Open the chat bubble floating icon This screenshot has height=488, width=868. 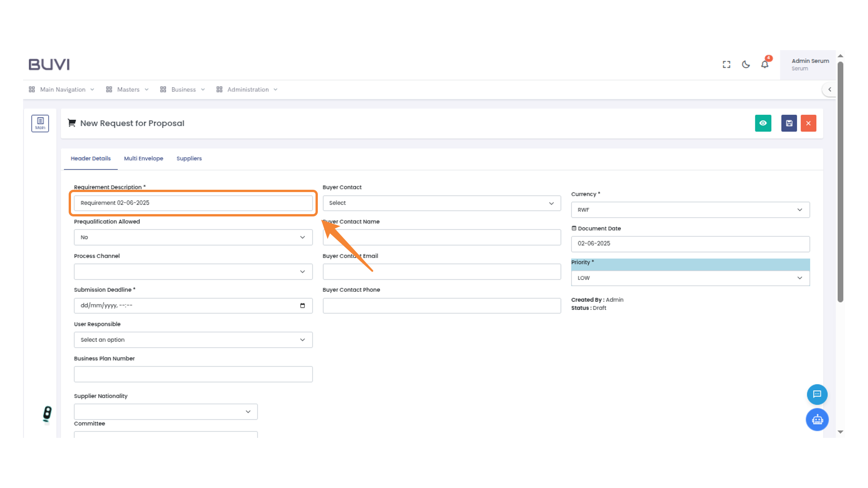(817, 394)
